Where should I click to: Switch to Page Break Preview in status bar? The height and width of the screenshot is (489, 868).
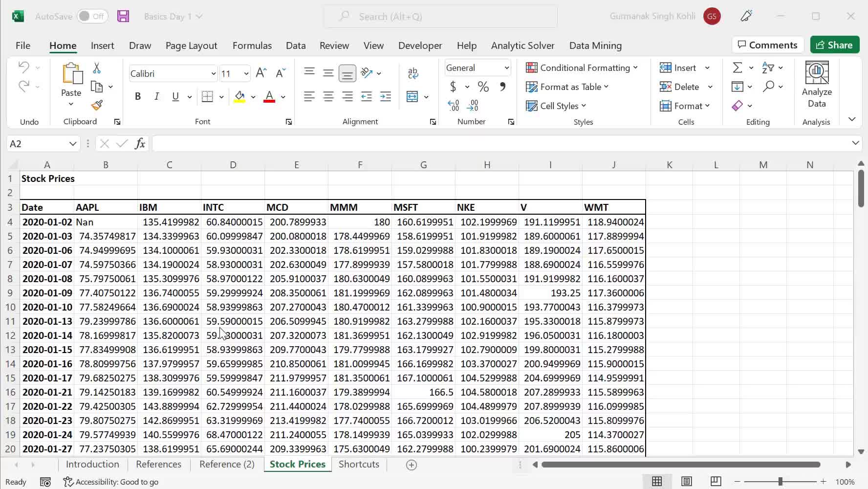click(716, 482)
